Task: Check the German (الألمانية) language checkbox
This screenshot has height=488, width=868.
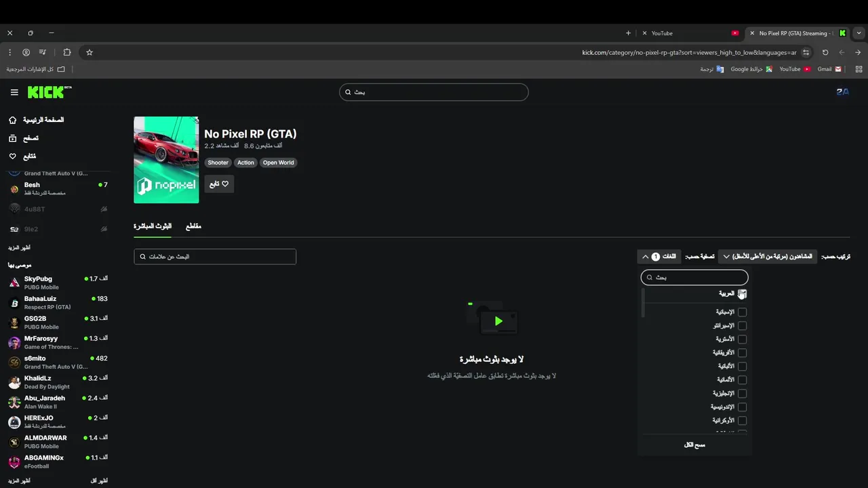Action: click(742, 380)
